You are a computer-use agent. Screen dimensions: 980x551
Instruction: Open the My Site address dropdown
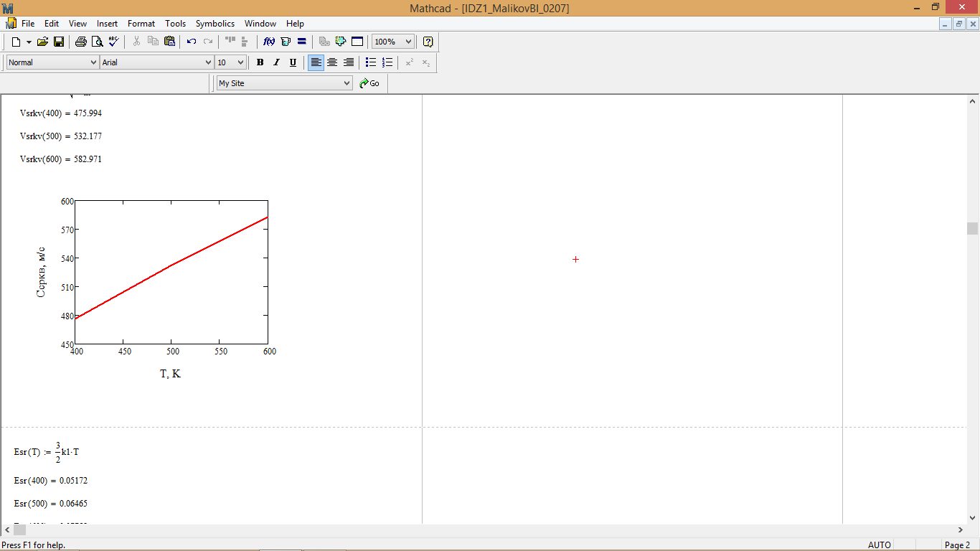347,83
